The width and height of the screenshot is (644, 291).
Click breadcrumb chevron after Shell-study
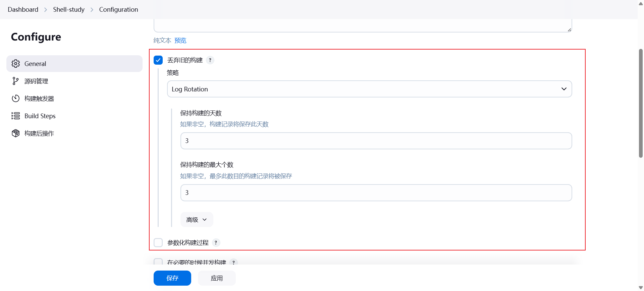(92, 10)
